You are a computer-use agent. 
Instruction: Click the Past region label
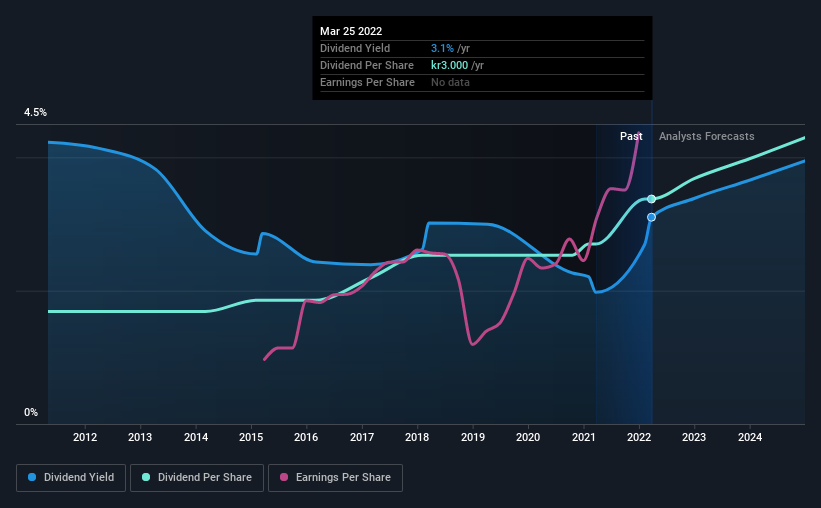tap(631, 136)
